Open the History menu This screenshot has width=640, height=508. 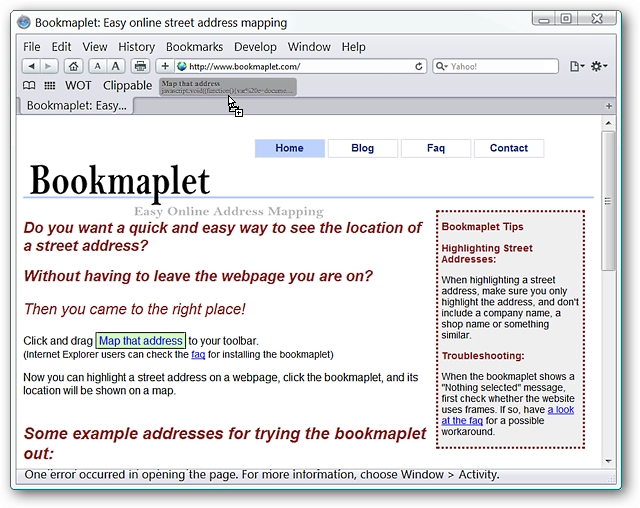pos(137,47)
